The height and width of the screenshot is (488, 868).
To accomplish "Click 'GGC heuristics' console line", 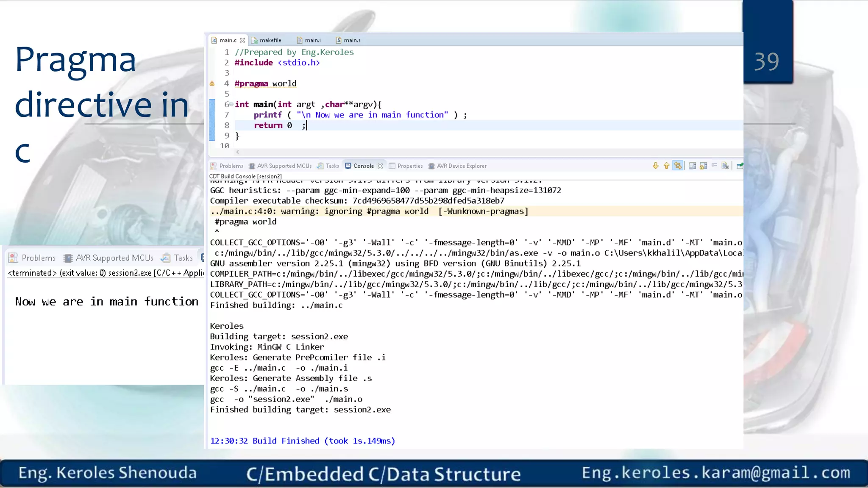I will (386, 191).
